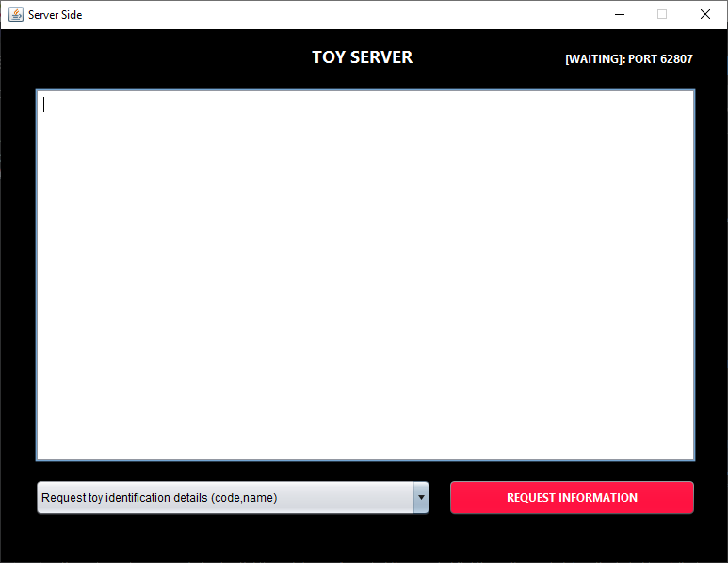
Task: Click the REQUEST INFORMATION button
Action: (572, 497)
